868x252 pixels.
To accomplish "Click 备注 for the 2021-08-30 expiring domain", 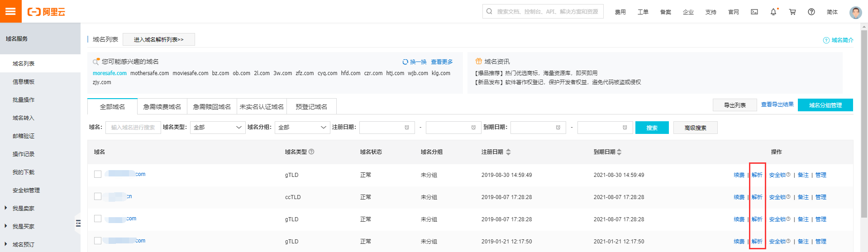I will tap(803, 175).
